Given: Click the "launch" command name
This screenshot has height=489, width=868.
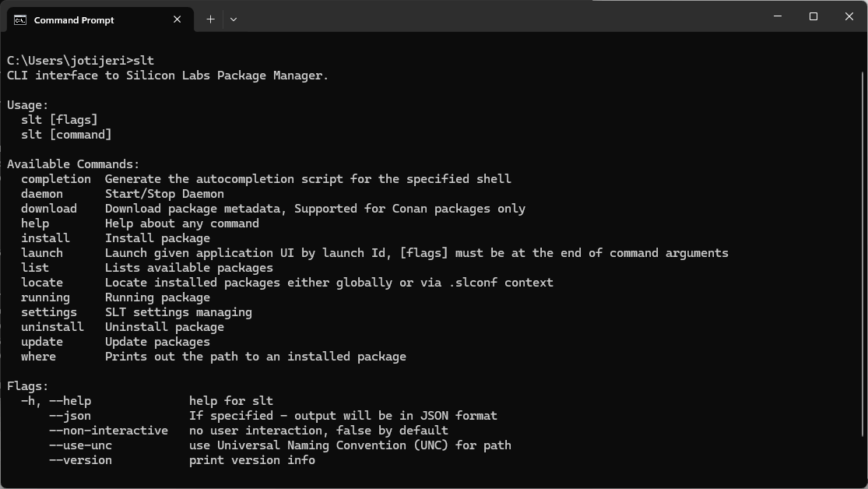Looking at the screenshot, I should (42, 253).
